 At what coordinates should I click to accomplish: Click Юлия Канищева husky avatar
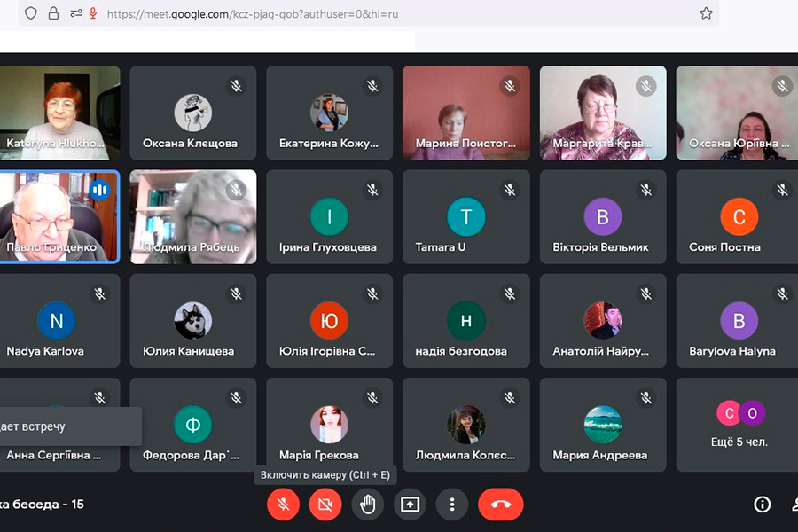point(193,320)
